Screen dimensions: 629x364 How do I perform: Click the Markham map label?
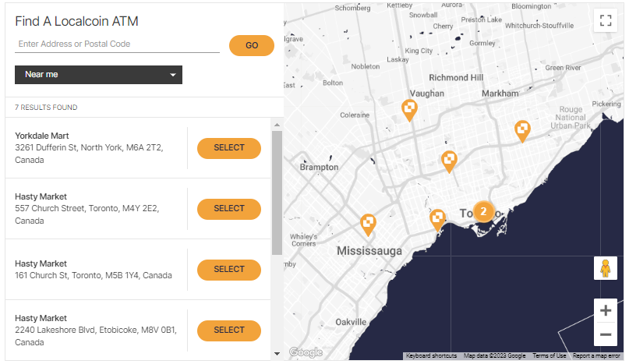tap(500, 94)
